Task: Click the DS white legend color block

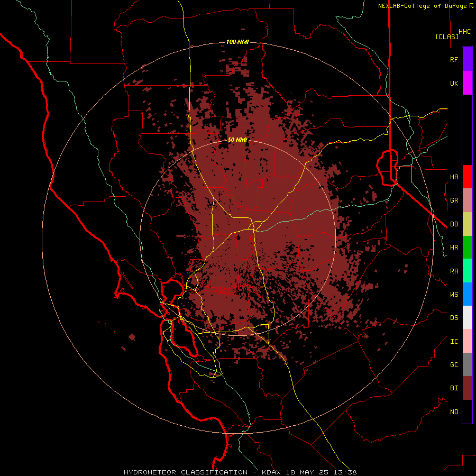Action: (x=467, y=317)
